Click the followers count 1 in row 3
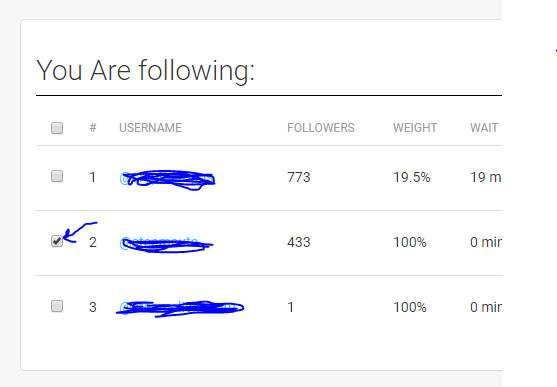Image resolution: width=557 pixels, height=387 pixels. click(x=291, y=307)
